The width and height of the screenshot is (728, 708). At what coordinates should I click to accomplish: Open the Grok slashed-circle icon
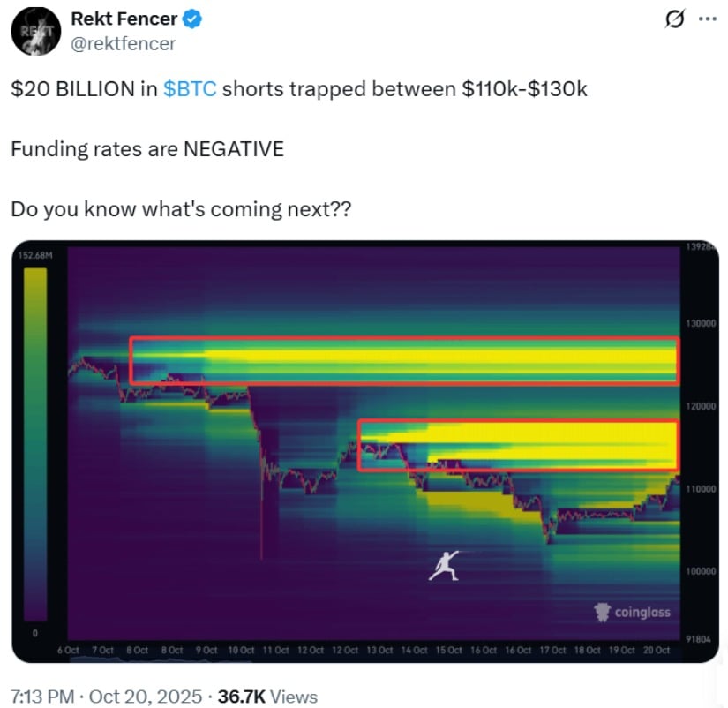tap(675, 19)
